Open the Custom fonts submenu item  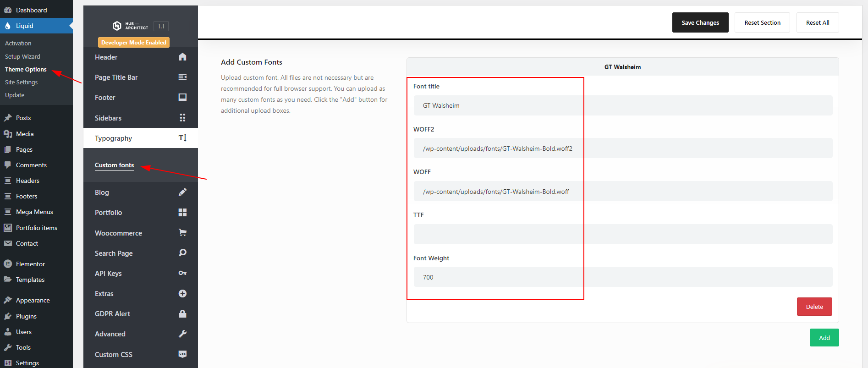(114, 165)
